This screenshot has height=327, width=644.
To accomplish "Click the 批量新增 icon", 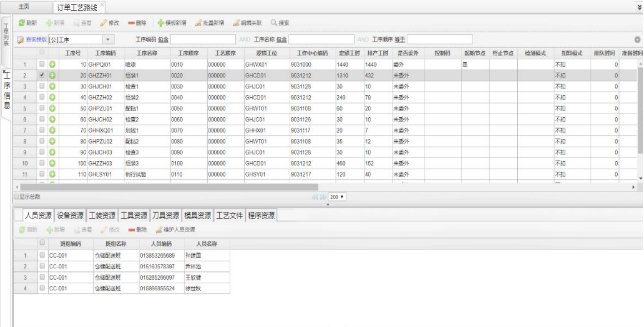I will tap(198, 23).
